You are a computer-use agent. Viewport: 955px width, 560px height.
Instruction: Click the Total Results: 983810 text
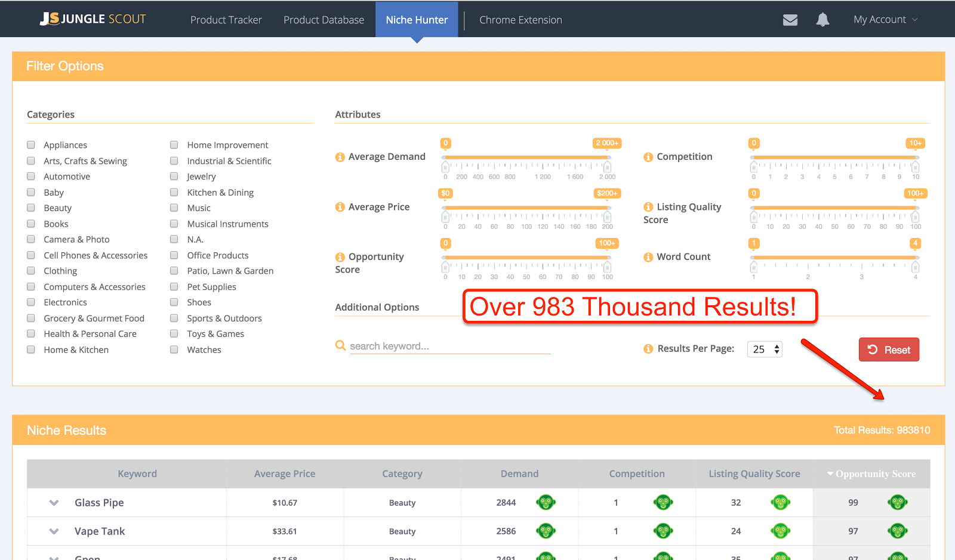[x=882, y=430]
